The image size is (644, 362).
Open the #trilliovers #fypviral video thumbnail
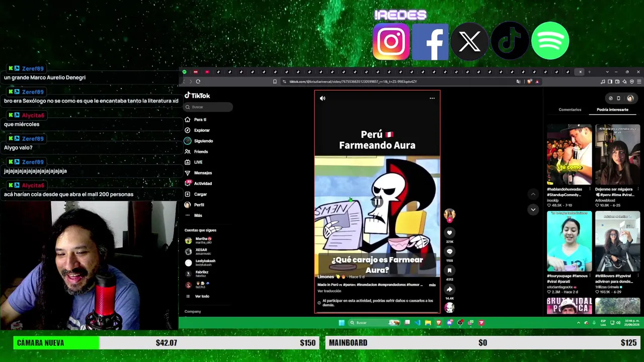coord(617,241)
